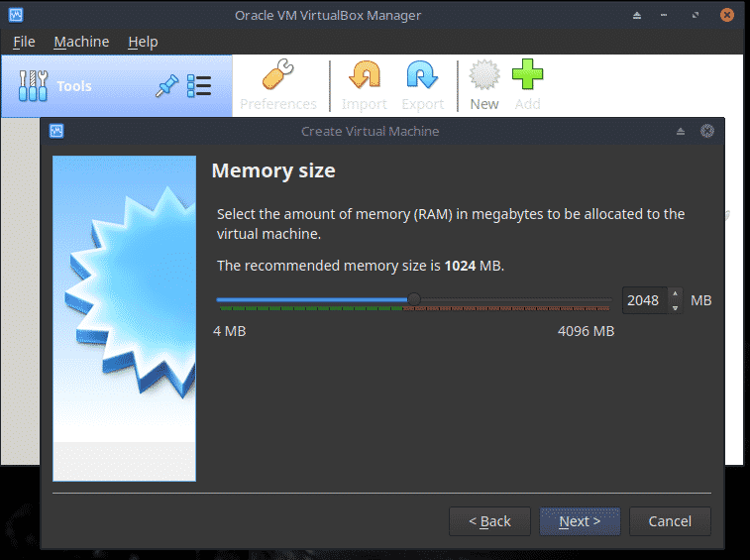Viewport: 750px width, 560px height.
Task: Click the Export appliance icon
Action: 422,74
